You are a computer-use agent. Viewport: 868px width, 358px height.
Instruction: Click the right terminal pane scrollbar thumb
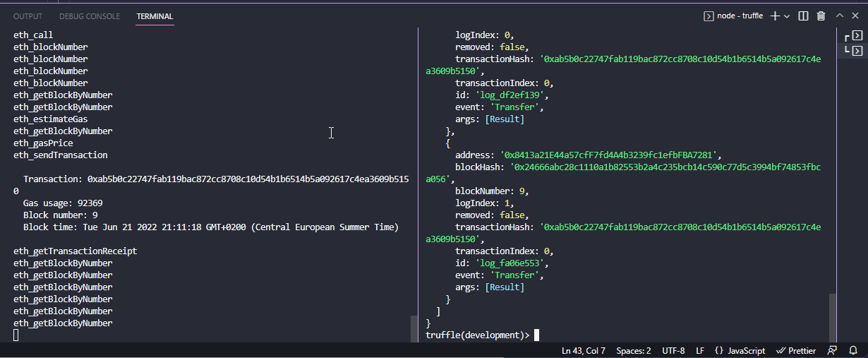tap(833, 318)
